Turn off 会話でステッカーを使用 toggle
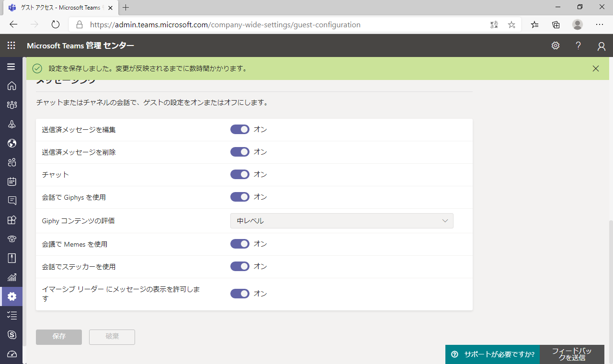This screenshot has width=613, height=364. click(240, 266)
